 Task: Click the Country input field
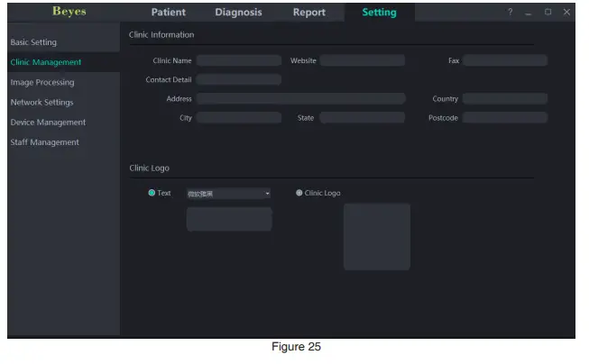point(505,99)
